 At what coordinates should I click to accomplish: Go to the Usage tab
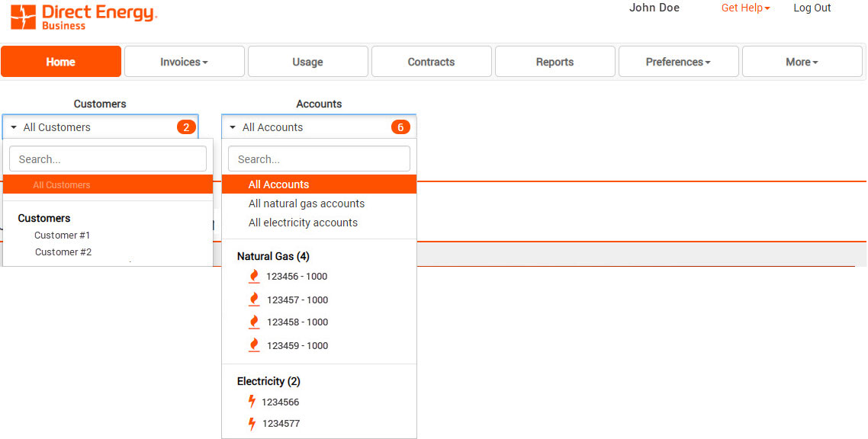point(308,62)
